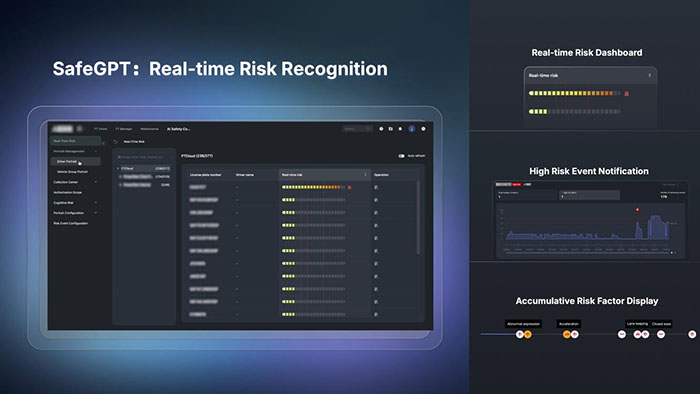
Task: Collapse the sidebar using its edge handle
Action: pos(104,143)
